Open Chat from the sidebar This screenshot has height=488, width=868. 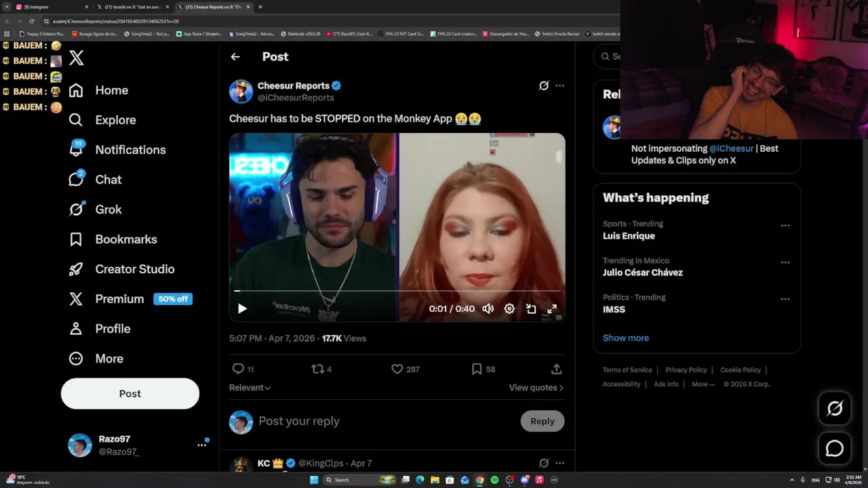click(95, 180)
